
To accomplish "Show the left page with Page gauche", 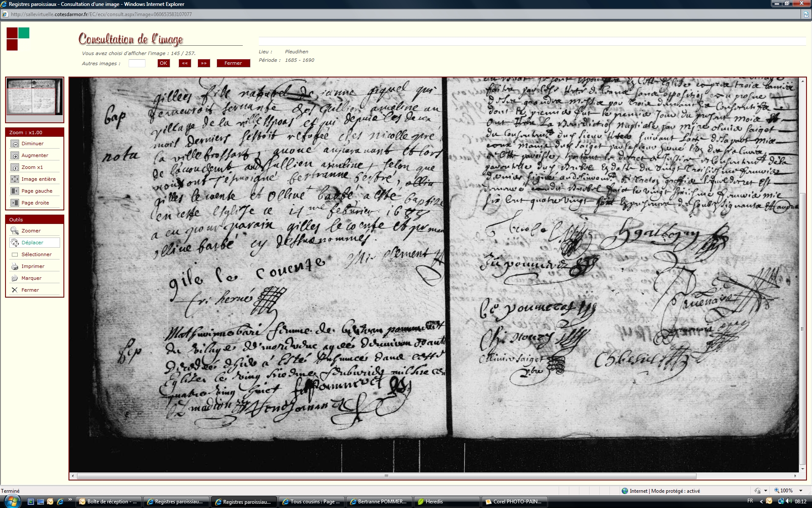I will click(15, 191).
